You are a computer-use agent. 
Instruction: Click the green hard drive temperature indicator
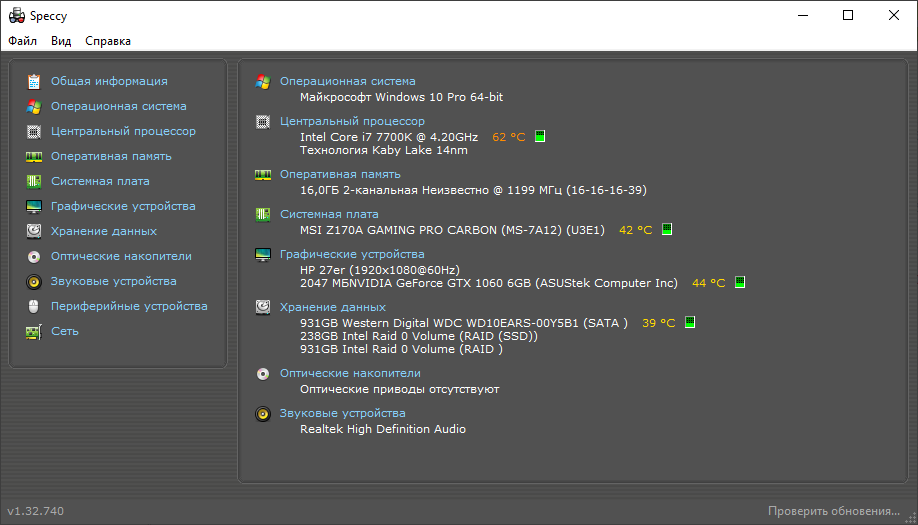689,323
